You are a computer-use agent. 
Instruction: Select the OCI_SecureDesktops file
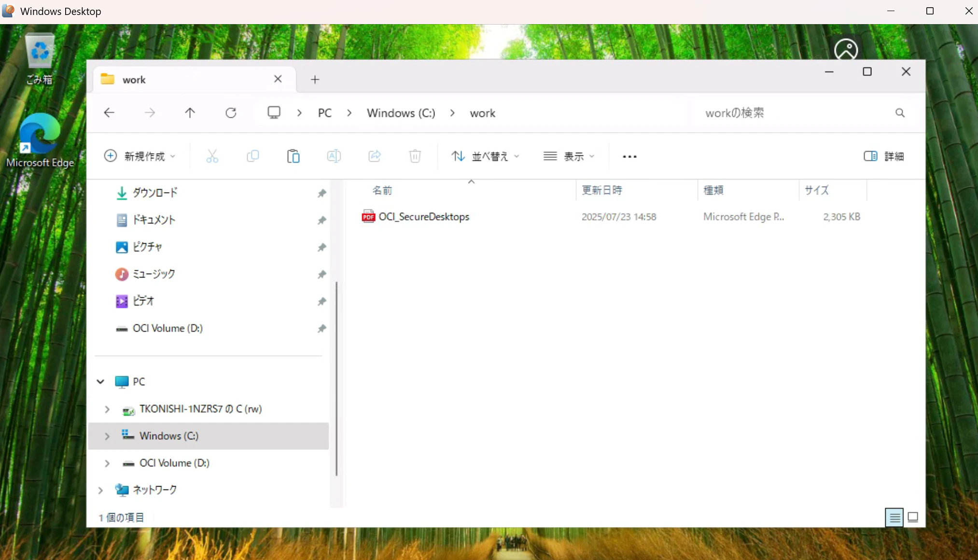pos(424,217)
